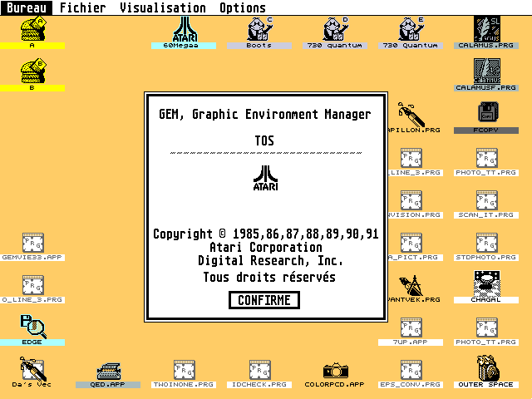Image resolution: width=532 pixels, height=399 pixels.
Task: Select the STDPHOTO.PRG icon
Action: tap(487, 243)
